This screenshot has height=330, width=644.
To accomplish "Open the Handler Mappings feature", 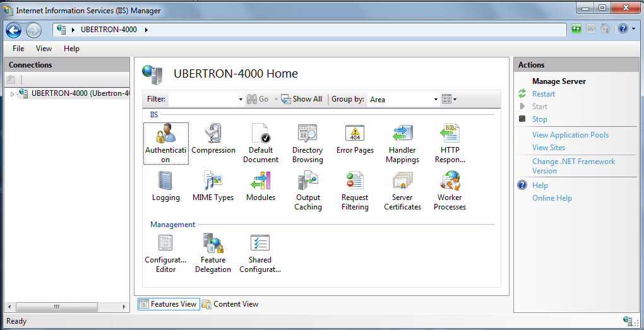I will click(403, 143).
